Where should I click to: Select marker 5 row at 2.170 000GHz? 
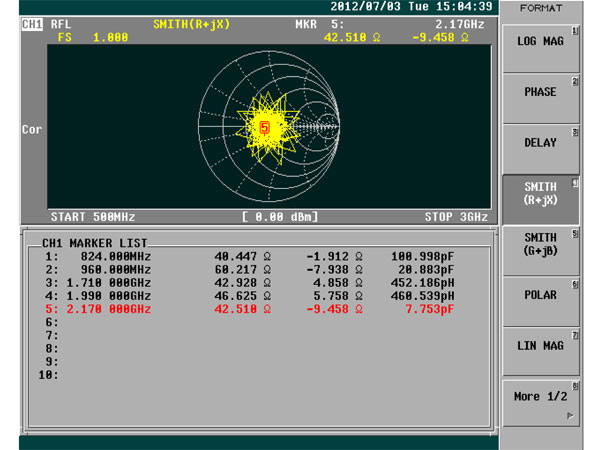pyautogui.click(x=249, y=309)
